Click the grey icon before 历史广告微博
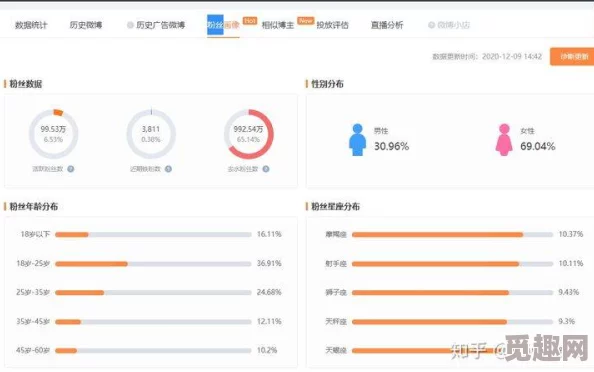This screenshot has width=594, height=372. (x=130, y=25)
